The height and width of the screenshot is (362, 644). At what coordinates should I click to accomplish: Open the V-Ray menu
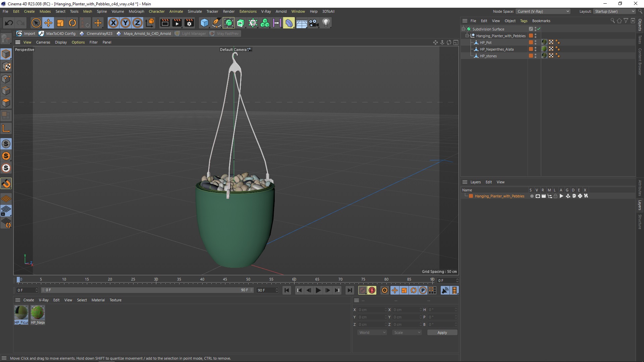266,11
